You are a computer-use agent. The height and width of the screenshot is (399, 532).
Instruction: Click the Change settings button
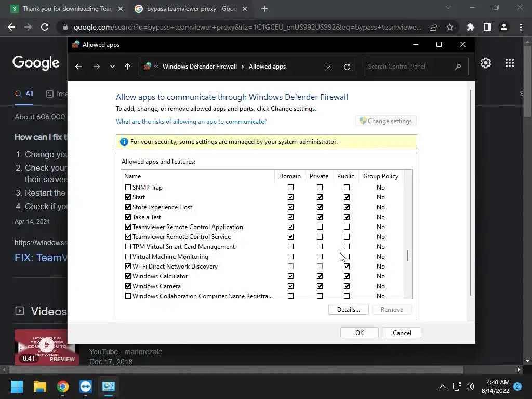386,121
